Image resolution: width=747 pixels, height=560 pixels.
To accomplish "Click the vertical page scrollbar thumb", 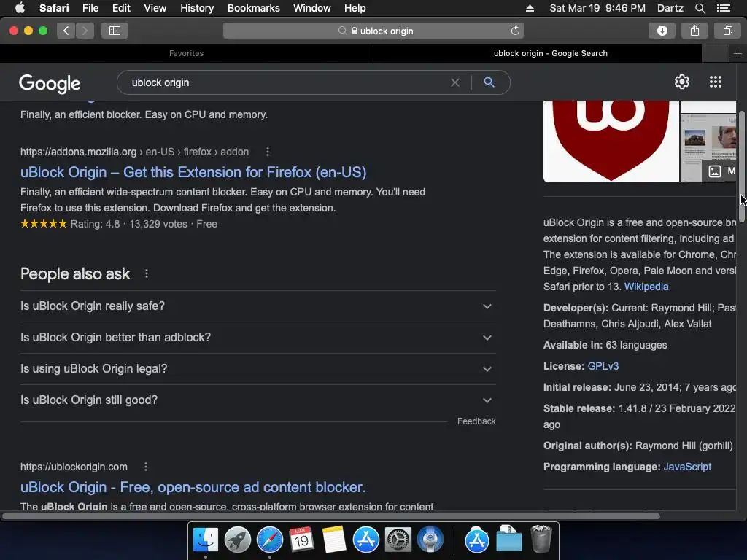I will pos(742,167).
